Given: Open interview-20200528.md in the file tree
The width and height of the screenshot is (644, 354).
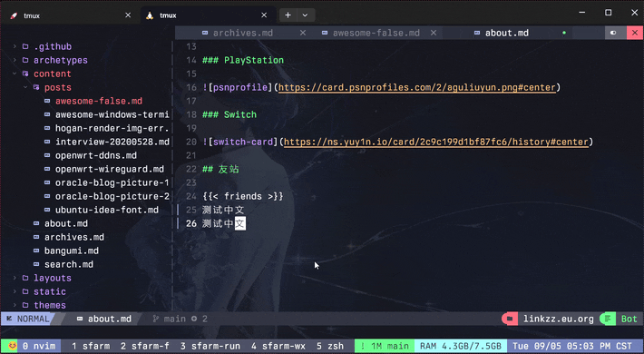Looking at the screenshot, I should (112, 142).
